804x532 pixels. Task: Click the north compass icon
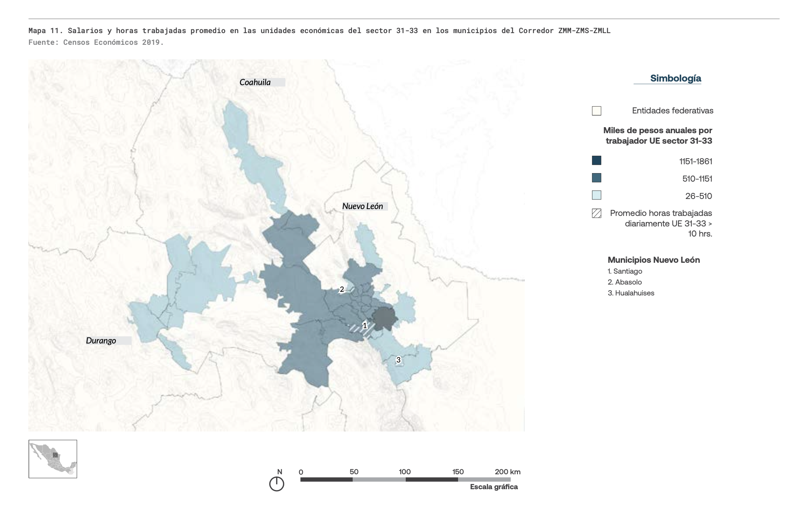276,484
